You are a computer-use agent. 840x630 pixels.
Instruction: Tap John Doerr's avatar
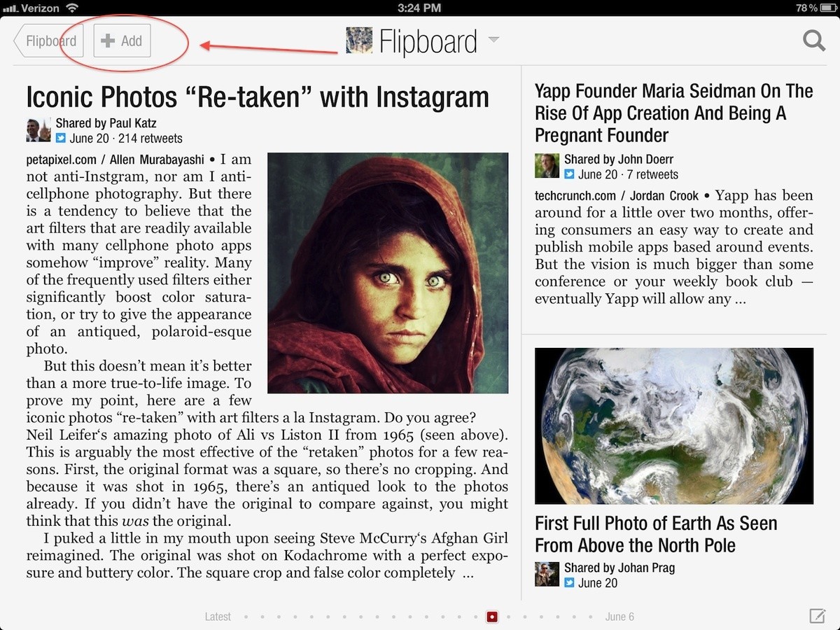click(x=547, y=166)
